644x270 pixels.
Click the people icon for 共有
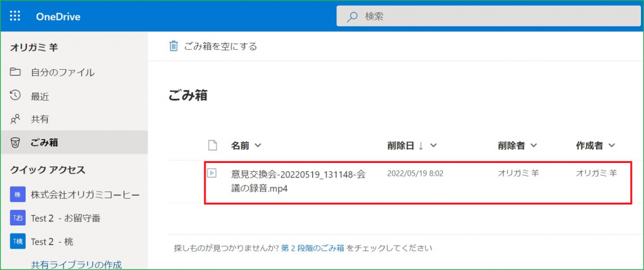click(x=15, y=119)
